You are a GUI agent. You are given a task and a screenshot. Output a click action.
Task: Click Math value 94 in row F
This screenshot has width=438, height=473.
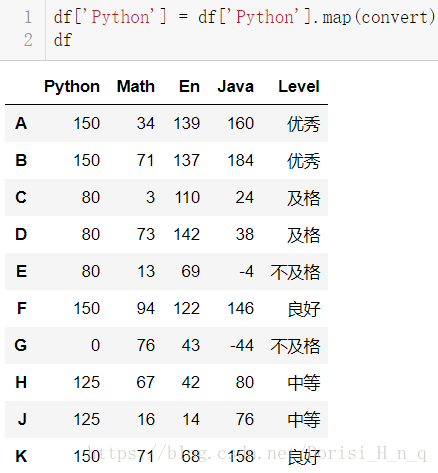point(146,308)
